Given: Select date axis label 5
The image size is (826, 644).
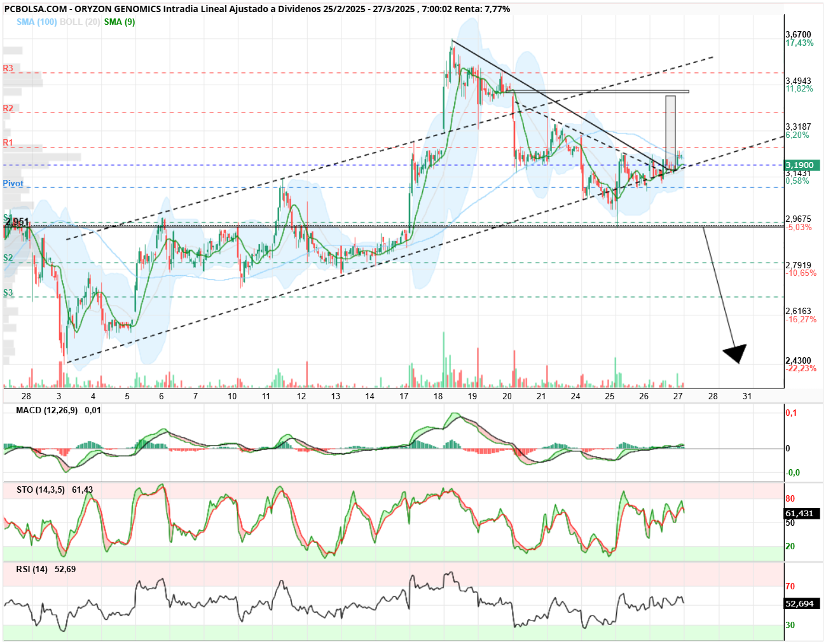Looking at the screenshot, I should pyautogui.click(x=127, y=396).
